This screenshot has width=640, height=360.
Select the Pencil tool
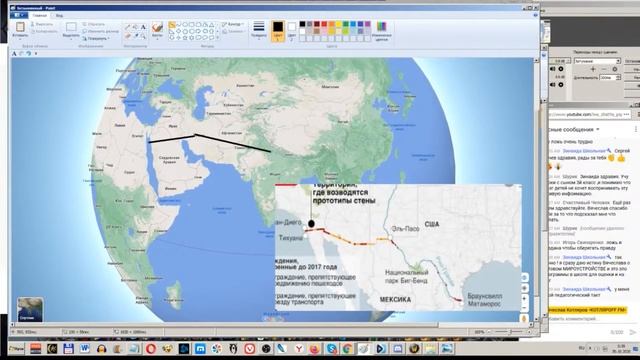128,27
